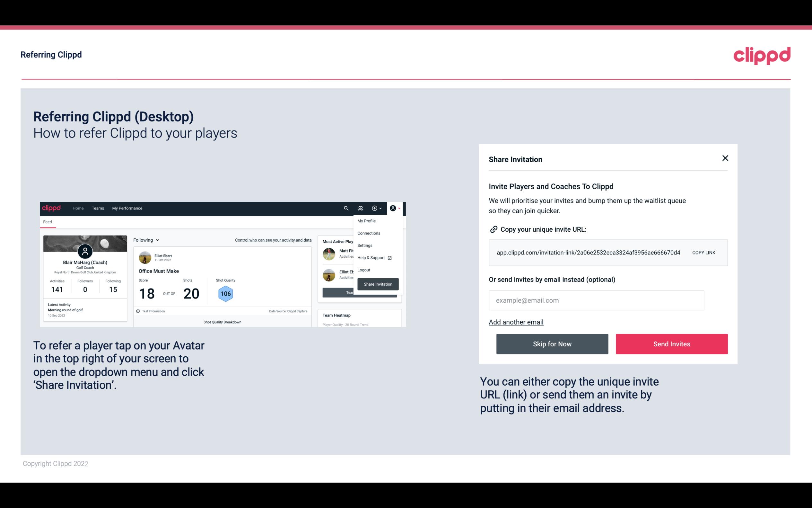
Task: Click the close X icon on Share Invitation
Action: point(725,158)
